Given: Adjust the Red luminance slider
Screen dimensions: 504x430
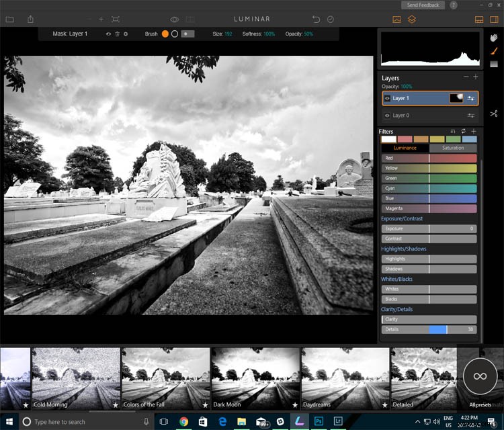Looking at the screenshot, I should (x=429, y=158).
